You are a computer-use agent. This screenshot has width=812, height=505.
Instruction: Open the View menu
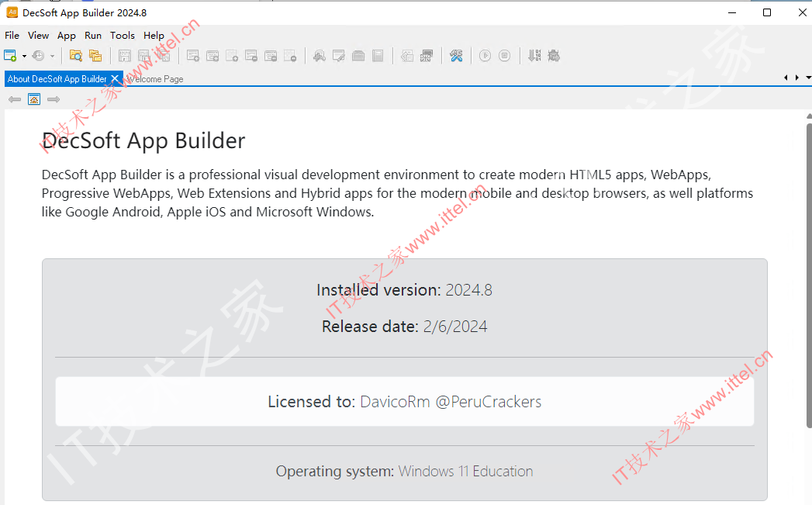(x=38, y=35)
